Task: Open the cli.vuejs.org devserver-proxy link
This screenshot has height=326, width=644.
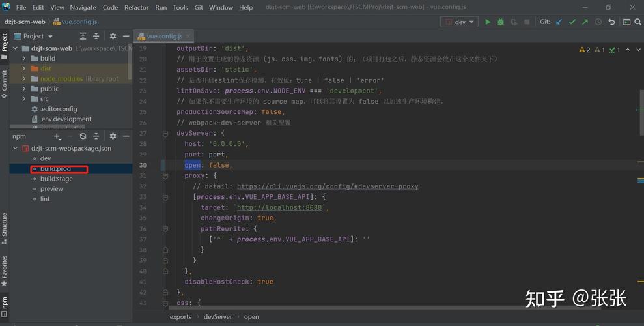Action: 328,186
